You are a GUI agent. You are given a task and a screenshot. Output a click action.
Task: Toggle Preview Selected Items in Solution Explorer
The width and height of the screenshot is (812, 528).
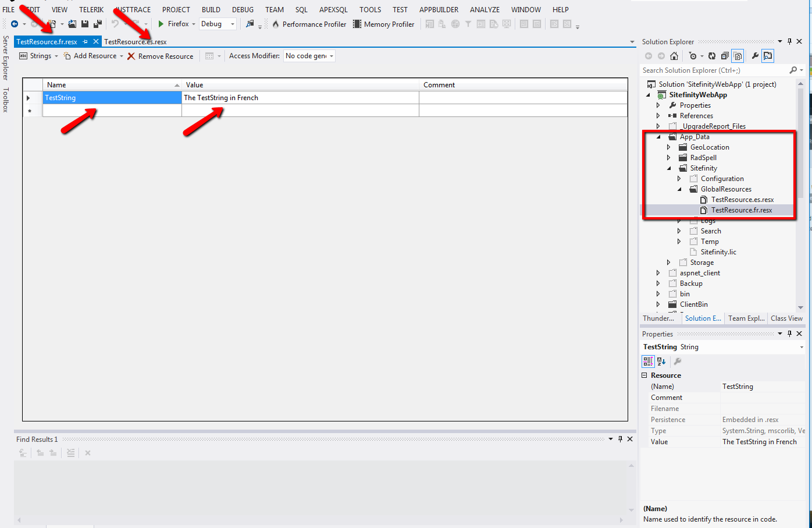768,56
